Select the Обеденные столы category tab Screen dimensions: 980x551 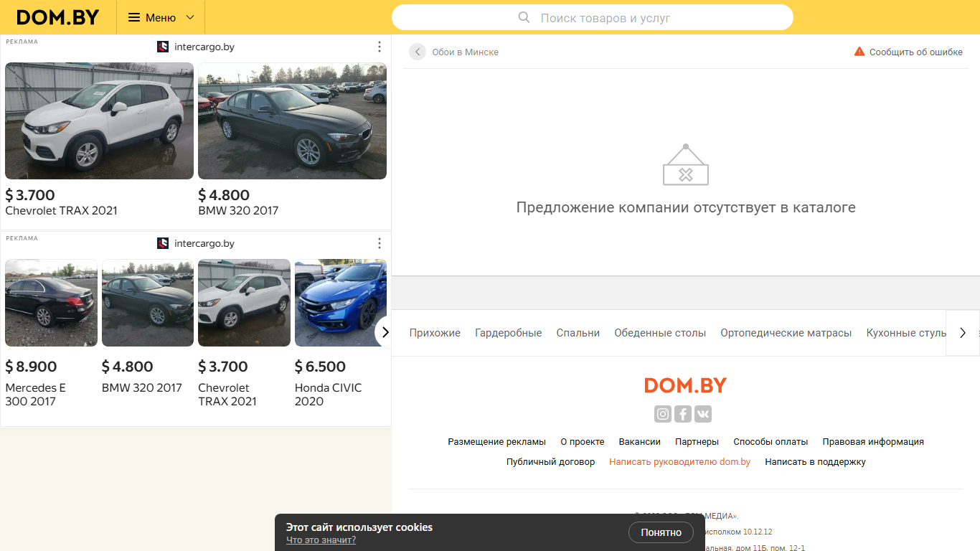coord(660,333)
